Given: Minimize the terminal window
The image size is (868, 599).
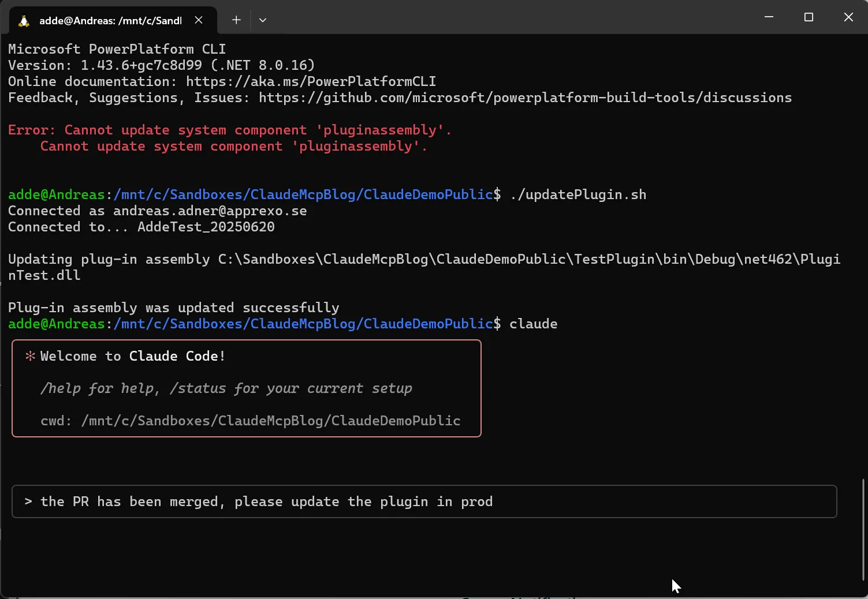Looking at the screenshot, I should [769, 17].
